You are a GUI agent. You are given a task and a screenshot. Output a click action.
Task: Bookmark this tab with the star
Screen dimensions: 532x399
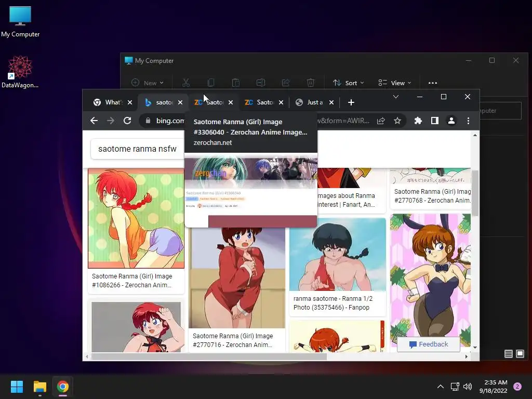(397, 121)
